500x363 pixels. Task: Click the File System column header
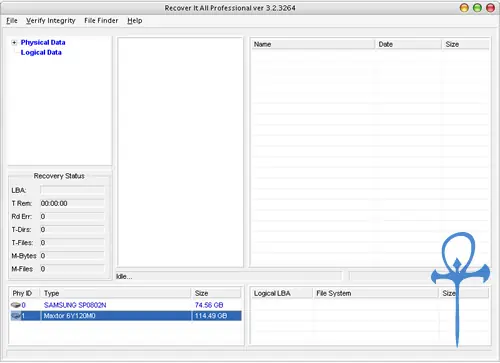376,293
